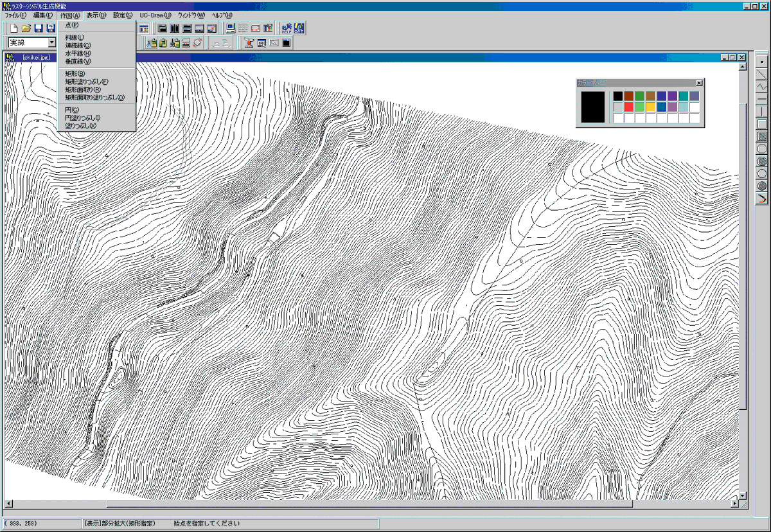The image size is (771, 532).
Task: Open the 編集(E) menu
Action: click(43, 15)
